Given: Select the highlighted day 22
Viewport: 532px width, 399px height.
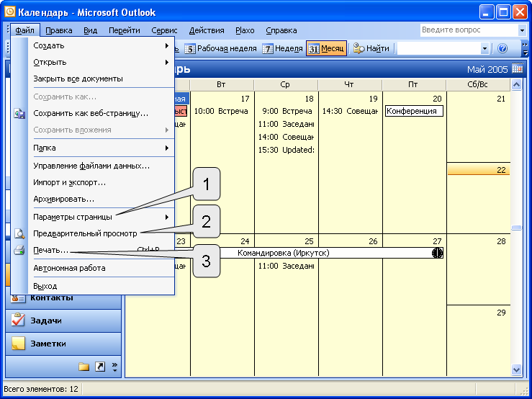Looking at the screenshot, I should [479, 170].
